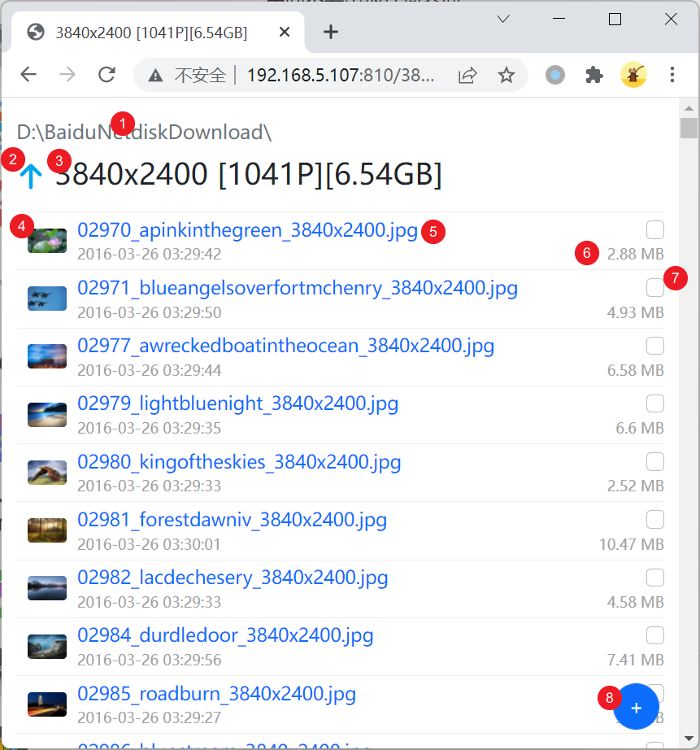Open the Chrome profile avatar

[x=633, y=75]
